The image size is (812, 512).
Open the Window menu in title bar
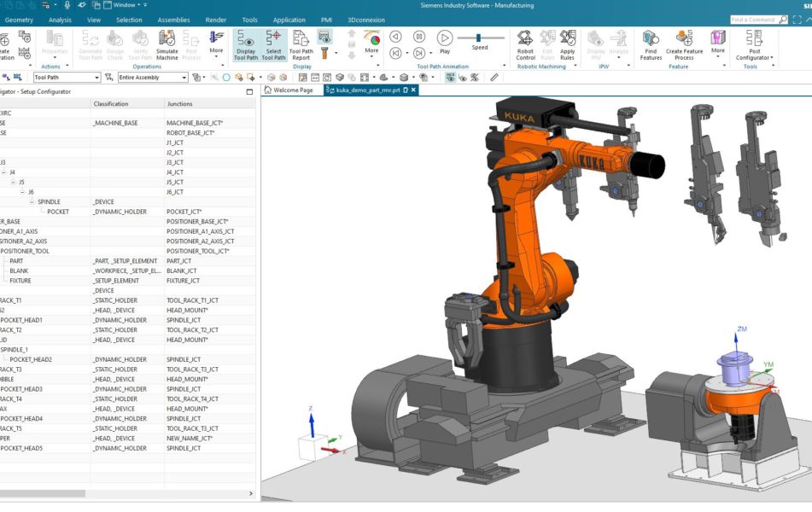click(x=124, y=4)
